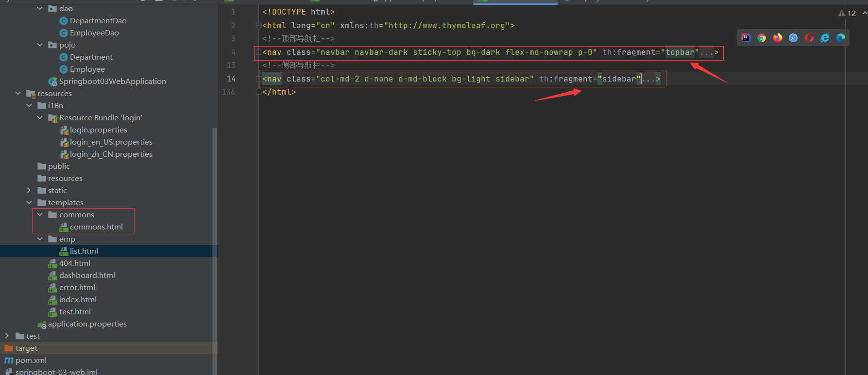This screenshot has height=375, width=868.
Task: Click the folded ellipsis after "topbar"
Action: pyautogui.click(x=706, y=52)
